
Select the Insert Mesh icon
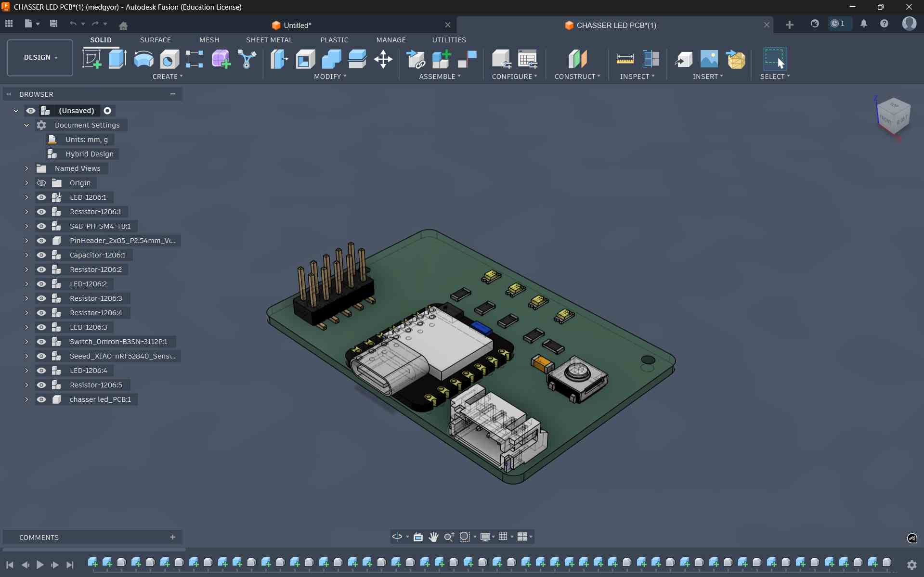tap(735, 59)
